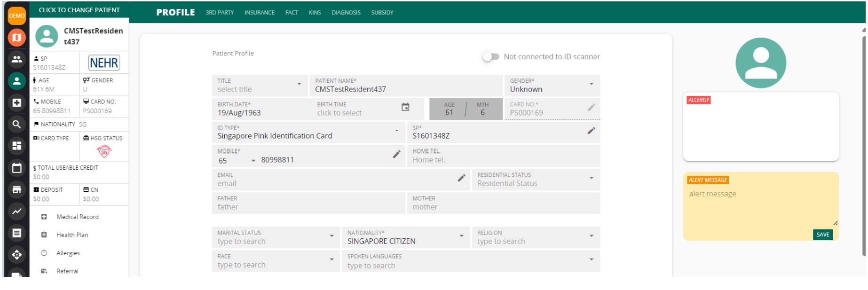This screenshot has height=290, width=868.
Task: Switch to the DIAGNOSIS tab
Action: [346, 13]
